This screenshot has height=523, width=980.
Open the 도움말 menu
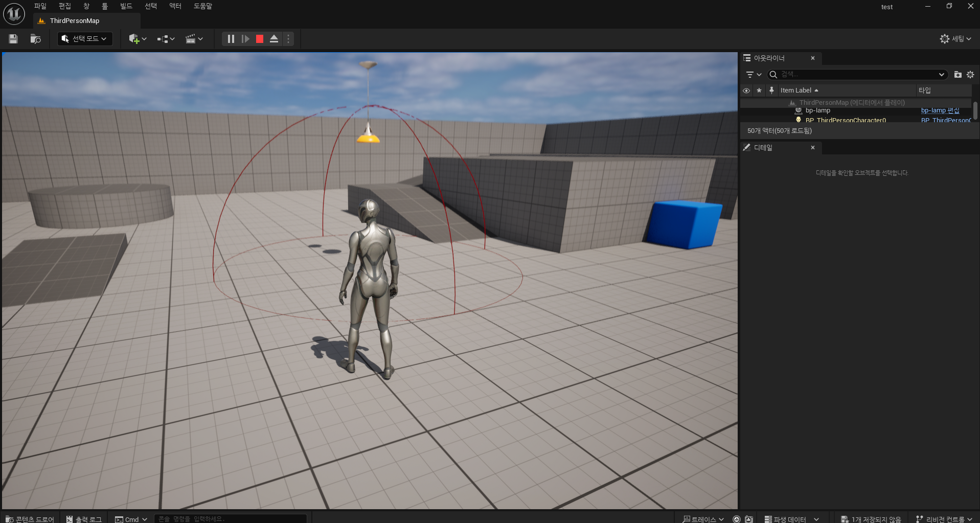203,6
